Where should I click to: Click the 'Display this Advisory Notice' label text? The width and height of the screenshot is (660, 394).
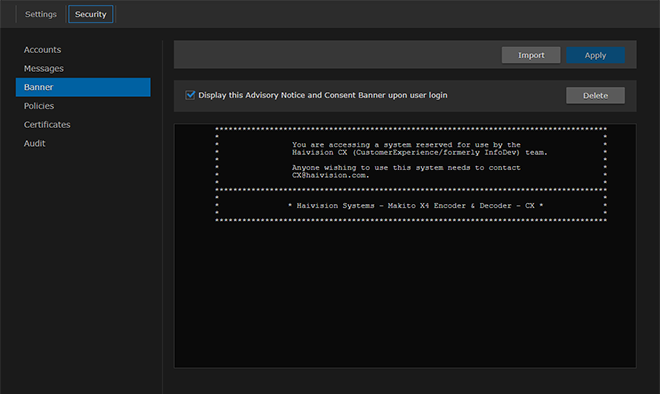pos(323,95)
